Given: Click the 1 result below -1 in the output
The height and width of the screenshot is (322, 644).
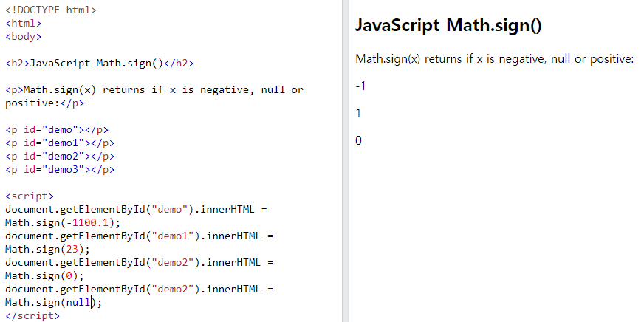Looking at the screenshot, I should pyautogui.click(x=358, y=113).
